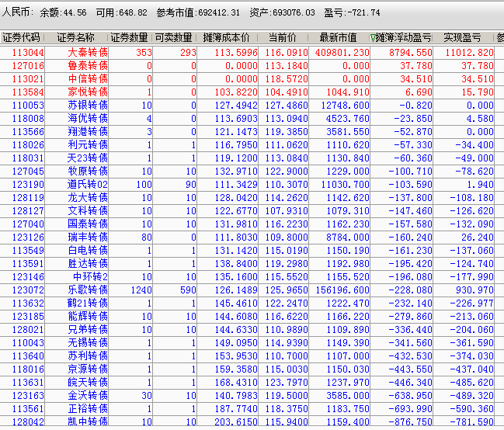Select the 苏银转债 row
This screenshot has width=504, height=430.
point(252,105)
